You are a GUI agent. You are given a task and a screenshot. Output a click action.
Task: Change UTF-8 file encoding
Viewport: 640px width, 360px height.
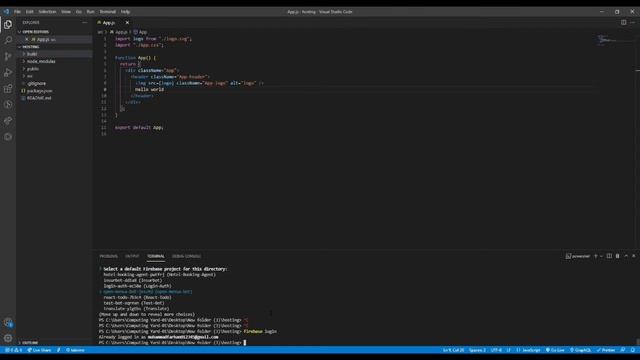(496, 350)
